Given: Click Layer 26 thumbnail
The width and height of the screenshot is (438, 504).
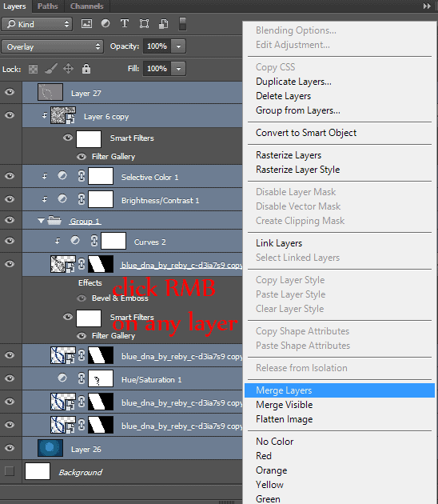Looking at the screenshot, I should 50,448.
